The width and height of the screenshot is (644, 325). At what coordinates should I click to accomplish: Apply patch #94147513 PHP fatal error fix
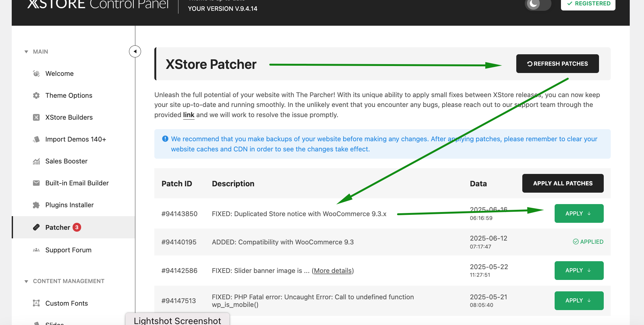pos(579,301)
